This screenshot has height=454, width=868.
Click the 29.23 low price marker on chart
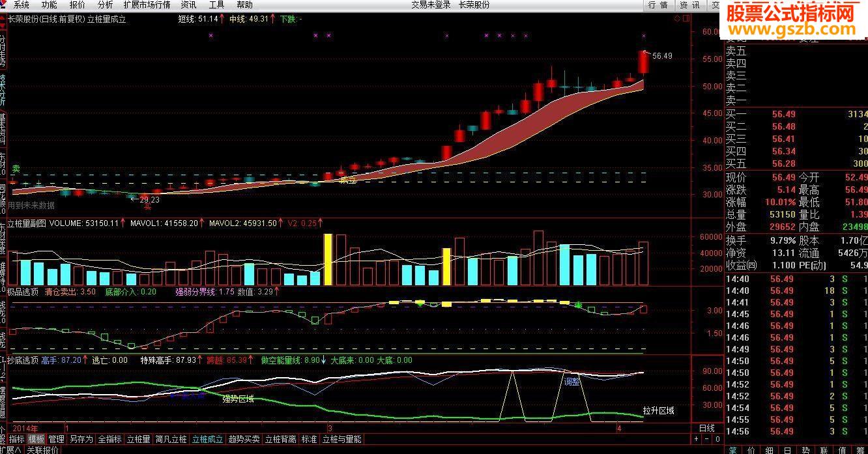coord(149,200)
